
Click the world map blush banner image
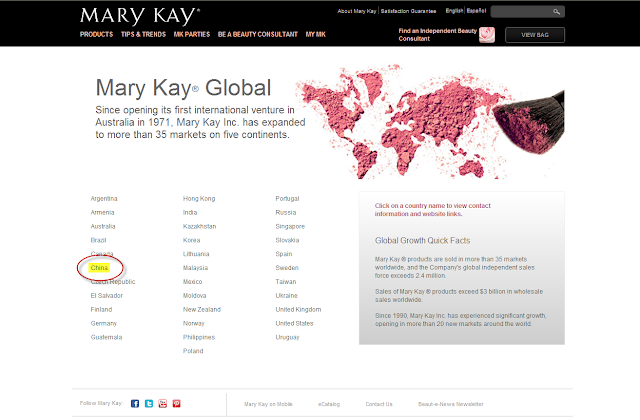pos(430,122)
